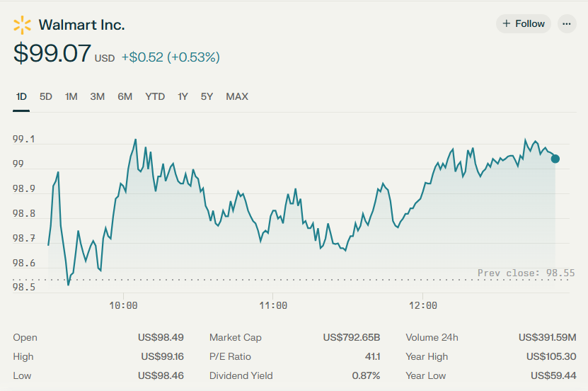The height and width of the screenshot is (391, 588).
Task: Click the Dividend Yield label
Action: (241, 375)
